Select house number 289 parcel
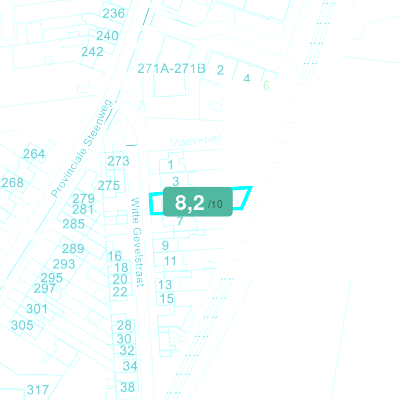The width and height of the screenshot is (400, 400). point(73,249)
